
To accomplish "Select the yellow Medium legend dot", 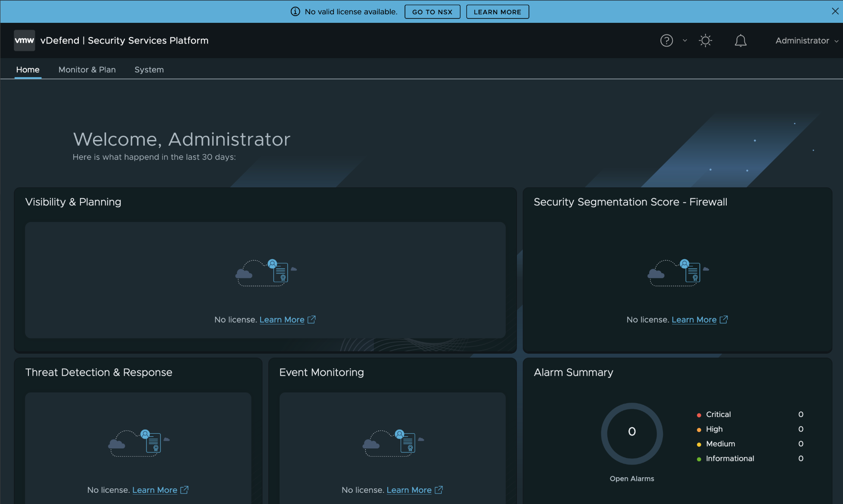I will [699, 445].
